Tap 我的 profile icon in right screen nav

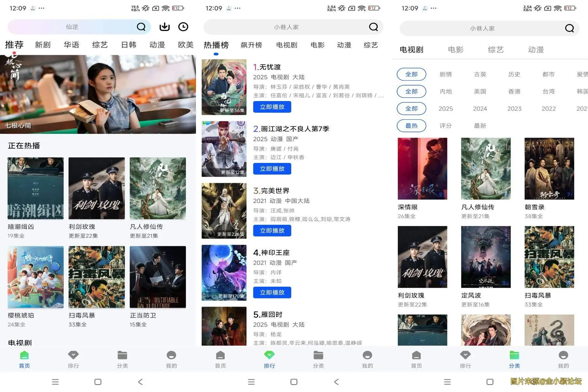(563, 355)
